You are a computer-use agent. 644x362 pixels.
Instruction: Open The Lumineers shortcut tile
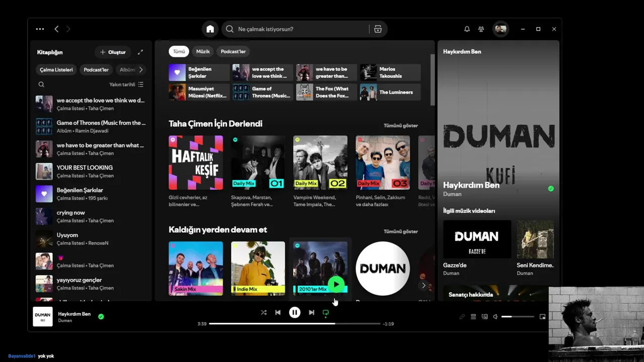390,92
